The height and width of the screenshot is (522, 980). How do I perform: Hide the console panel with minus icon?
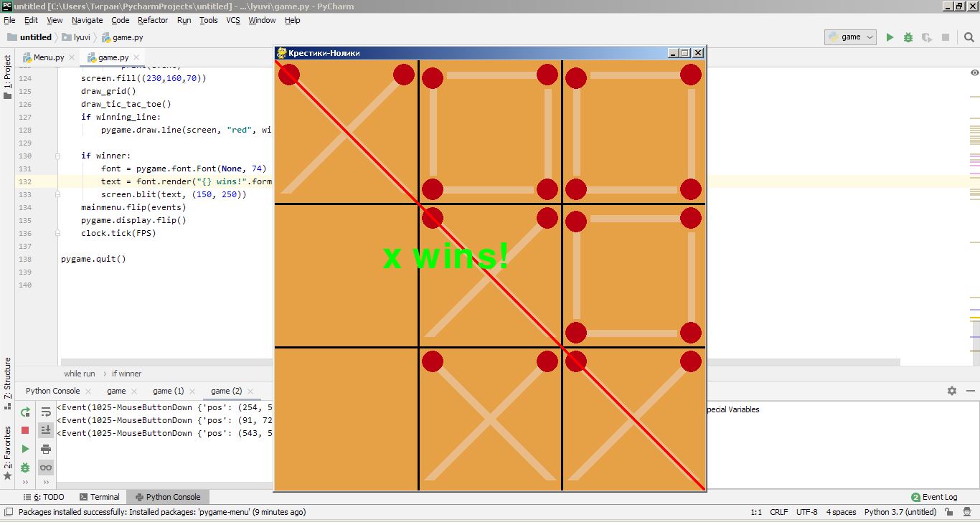point(971,391)
